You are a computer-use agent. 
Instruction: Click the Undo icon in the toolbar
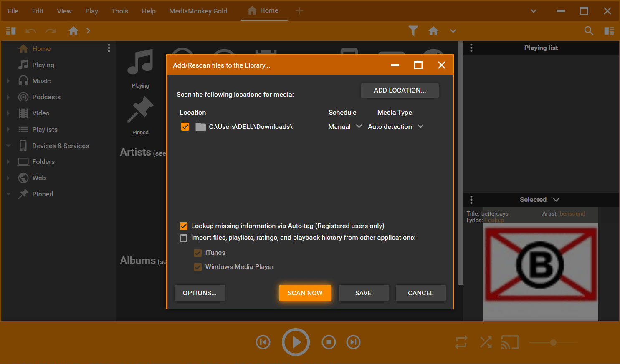tap(30, 31)
